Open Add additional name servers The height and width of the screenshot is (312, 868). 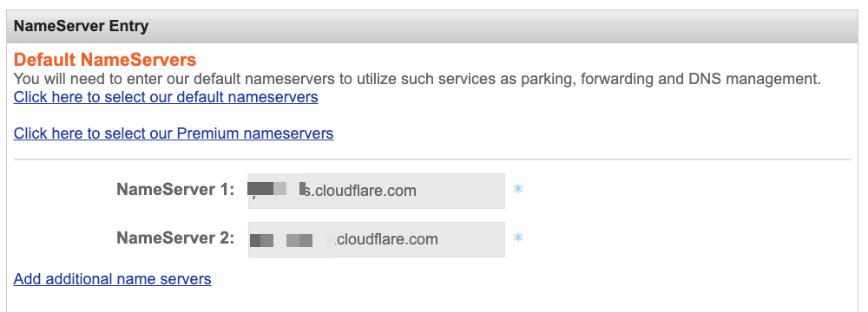[112, 278]
